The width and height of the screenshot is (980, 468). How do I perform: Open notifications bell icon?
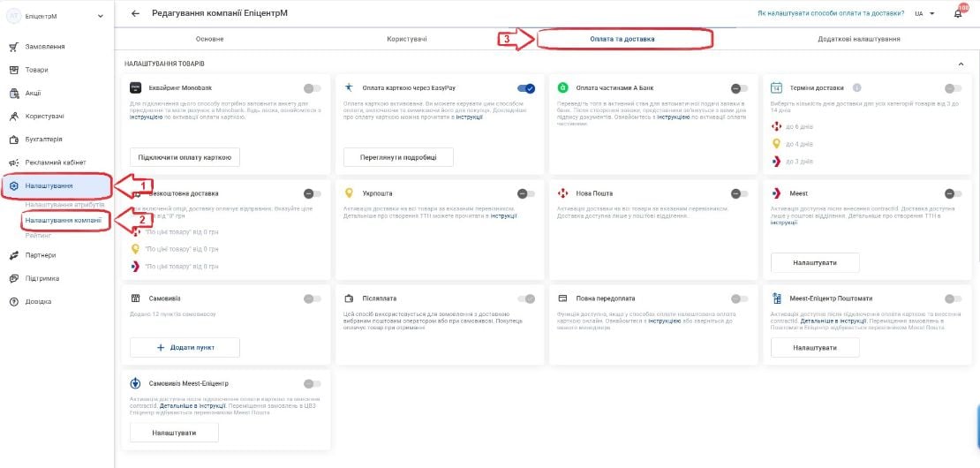tap(958, 14)
